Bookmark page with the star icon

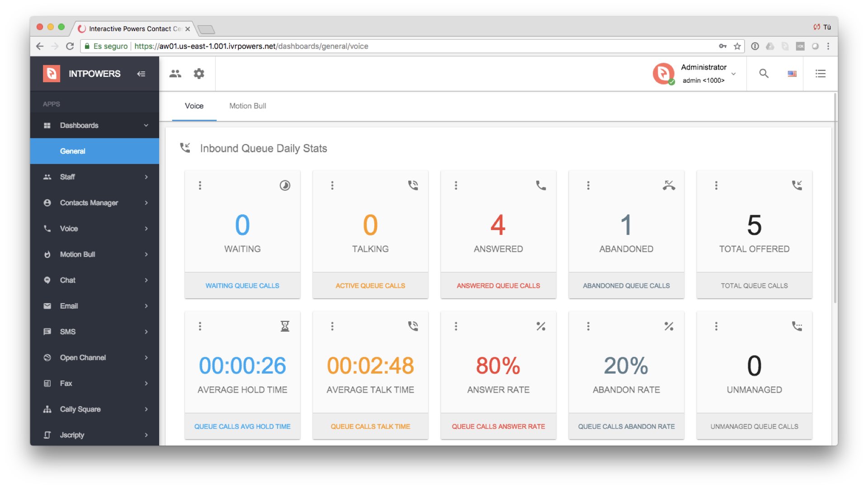(737, 46)
